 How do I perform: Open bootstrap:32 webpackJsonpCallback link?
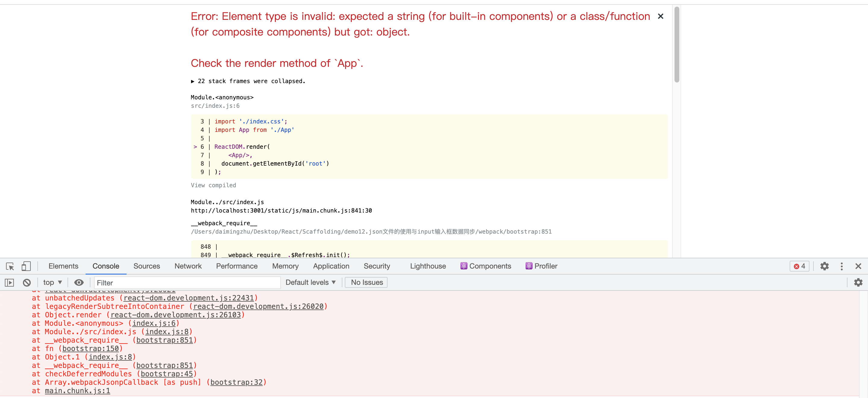(x=236, y=382)
